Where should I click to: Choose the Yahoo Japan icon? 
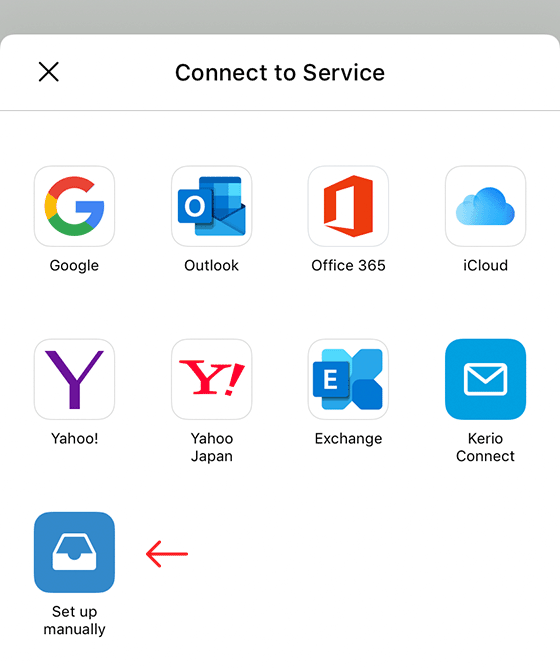pos(211,379)
